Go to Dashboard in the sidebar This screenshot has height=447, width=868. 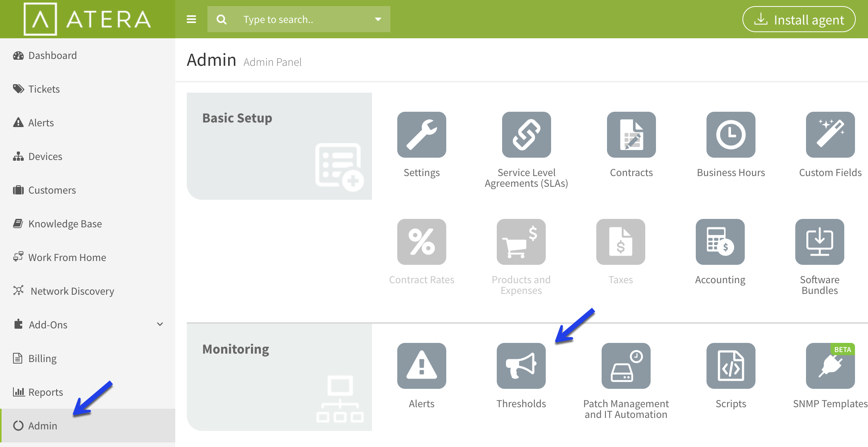click(88, 55)
